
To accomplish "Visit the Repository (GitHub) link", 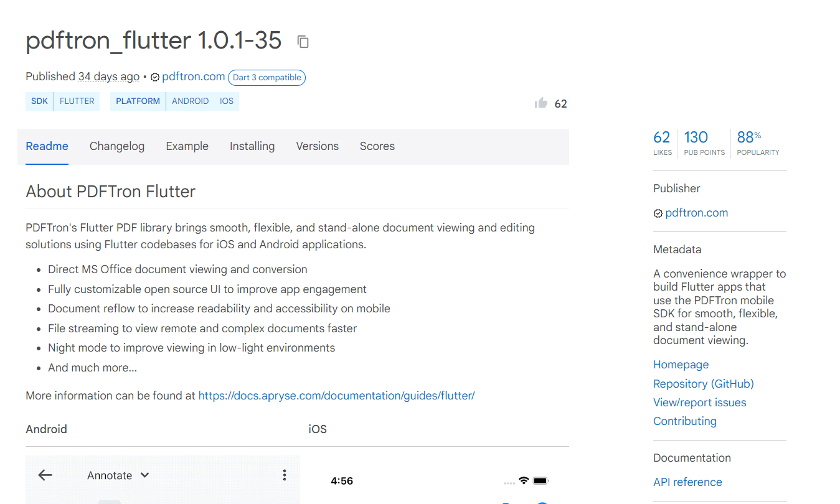I will [x=703, y=384].
